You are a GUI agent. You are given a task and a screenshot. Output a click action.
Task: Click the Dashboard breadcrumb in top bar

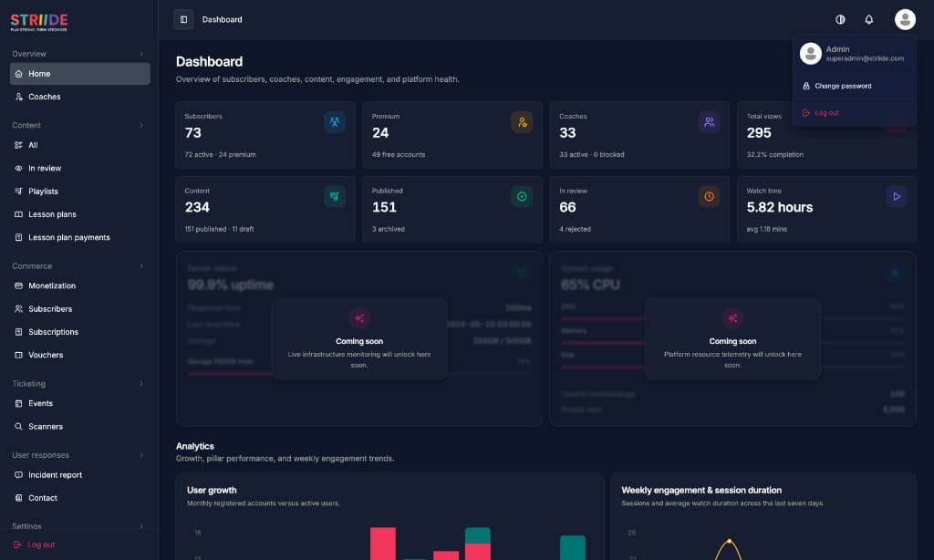tap(223, 20)
